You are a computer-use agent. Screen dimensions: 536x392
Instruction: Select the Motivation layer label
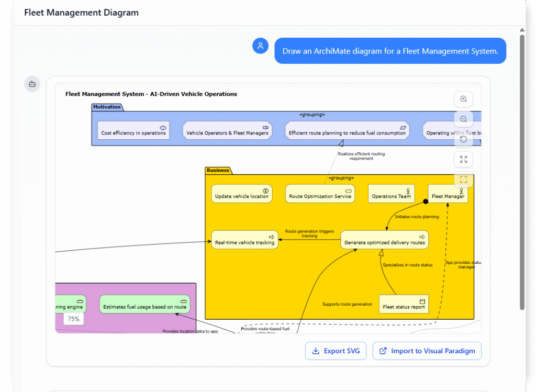point(107,107)
